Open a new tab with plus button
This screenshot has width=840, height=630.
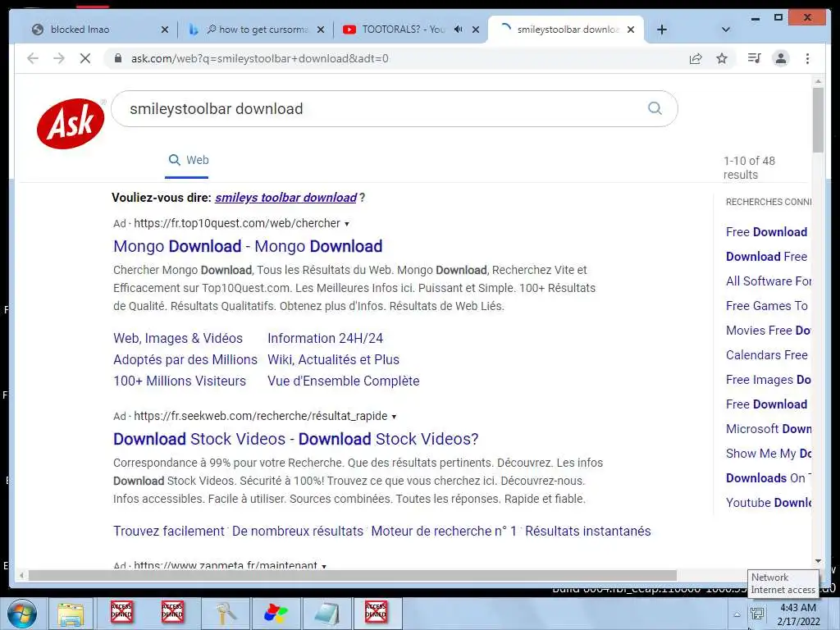point(662,30)
